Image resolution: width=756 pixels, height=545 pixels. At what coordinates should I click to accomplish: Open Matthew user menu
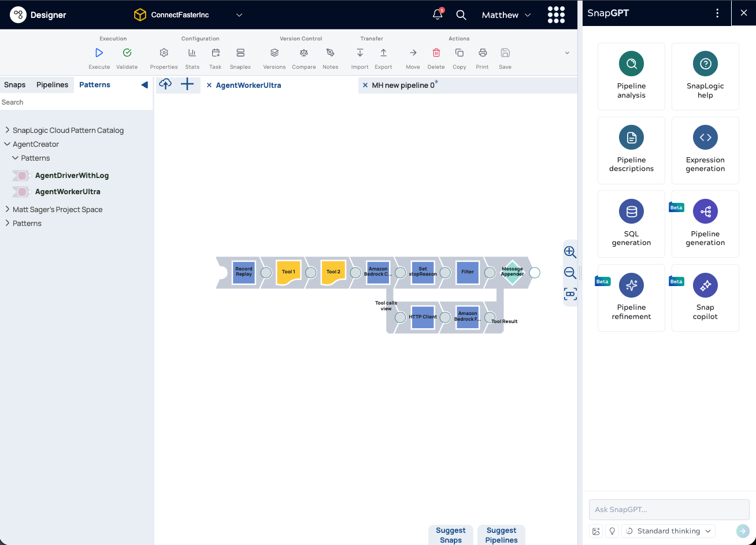[x=506, y=15]
